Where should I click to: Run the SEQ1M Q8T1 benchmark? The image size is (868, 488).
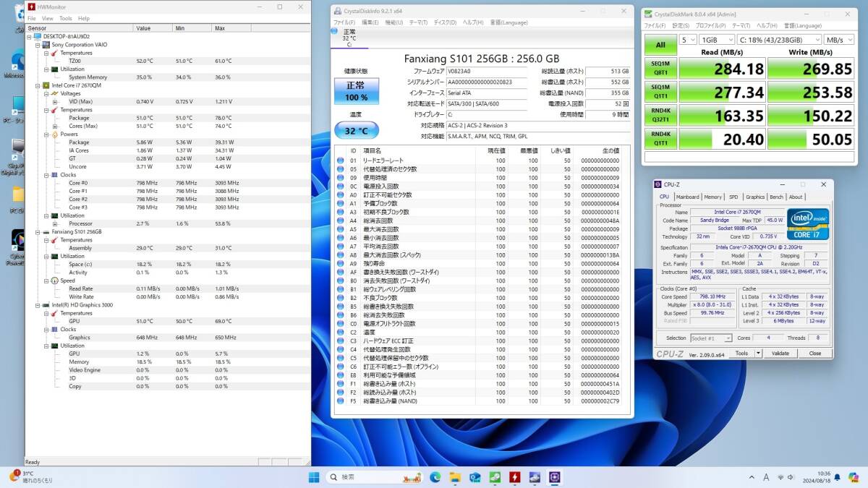pyautogui.click(x=660, y=69)
